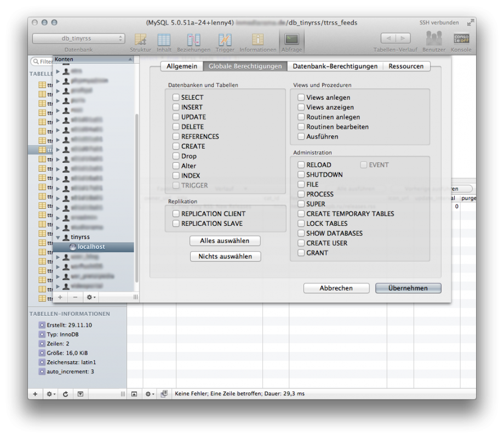
Task: Expand the second account in Konten list
Action: pos(58,81)
